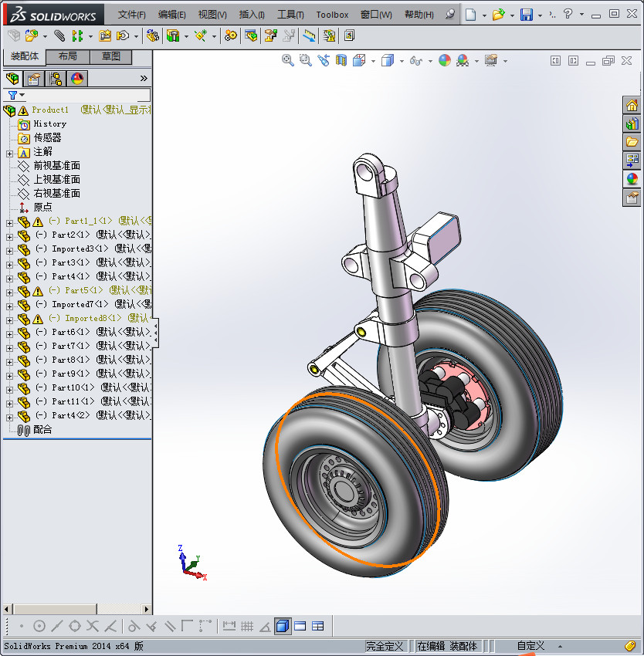
Task: Toggle the grid snap
Action: pyautogui.click(x=247, y=626)
